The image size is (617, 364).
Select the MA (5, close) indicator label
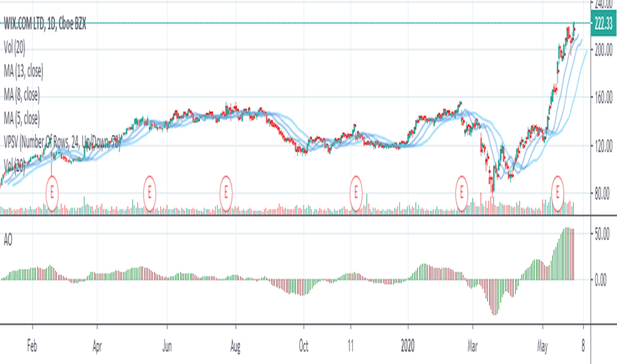click(x=22, y=118)
